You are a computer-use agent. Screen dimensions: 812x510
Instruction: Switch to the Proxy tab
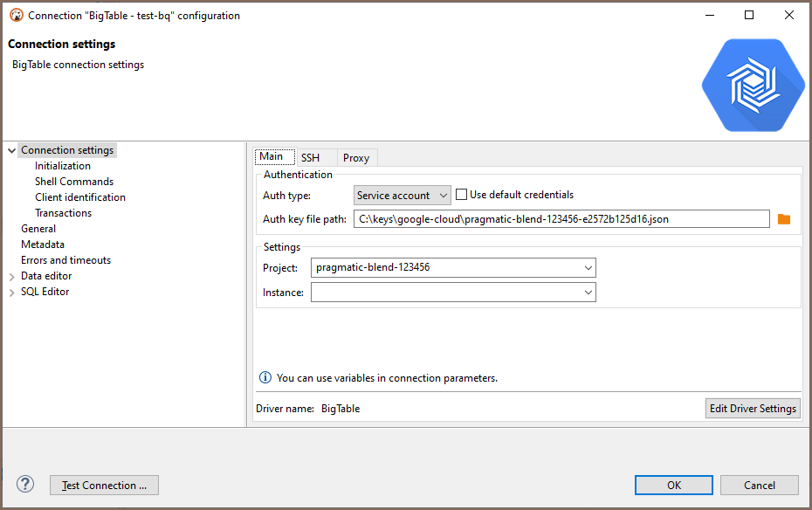click(356, 158)
